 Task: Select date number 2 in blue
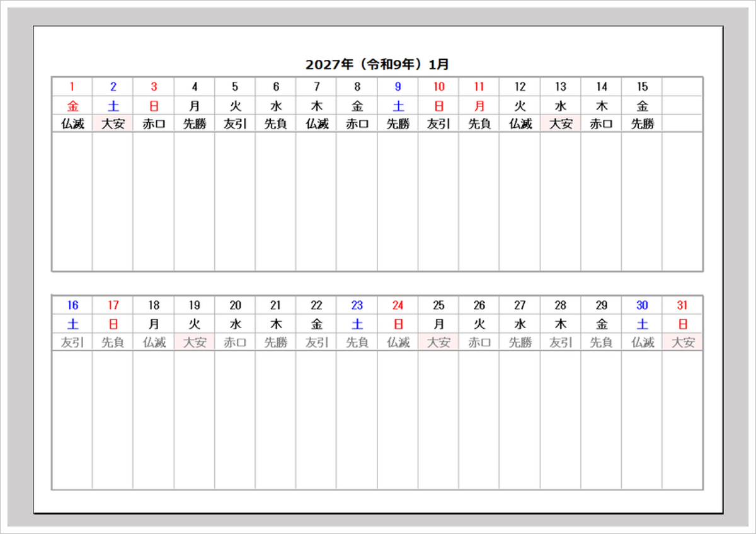point(113,87)
